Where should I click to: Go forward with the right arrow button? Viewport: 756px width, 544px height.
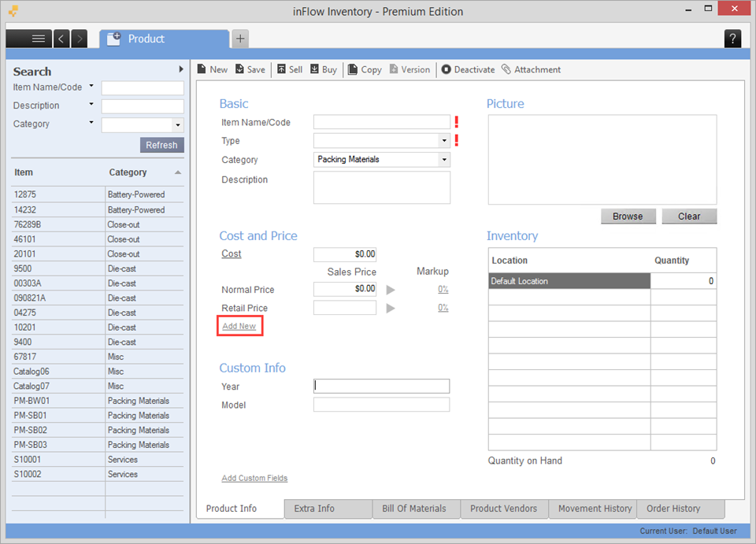tap(79, 39)
